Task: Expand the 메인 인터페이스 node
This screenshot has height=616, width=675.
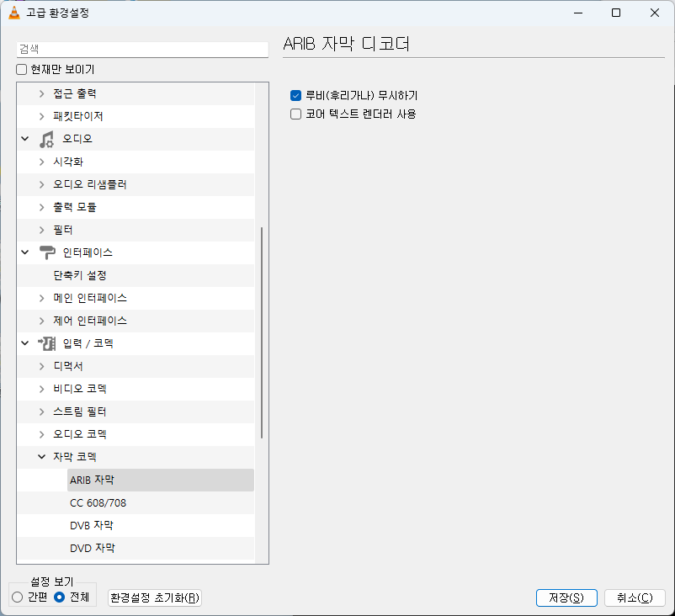Action: pyautogui.click(x=42, y=298)
